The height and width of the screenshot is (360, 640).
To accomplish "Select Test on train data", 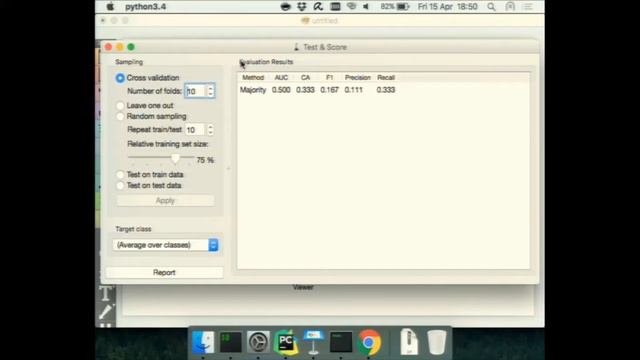I will pyautogui.click(x=120, y=175).
